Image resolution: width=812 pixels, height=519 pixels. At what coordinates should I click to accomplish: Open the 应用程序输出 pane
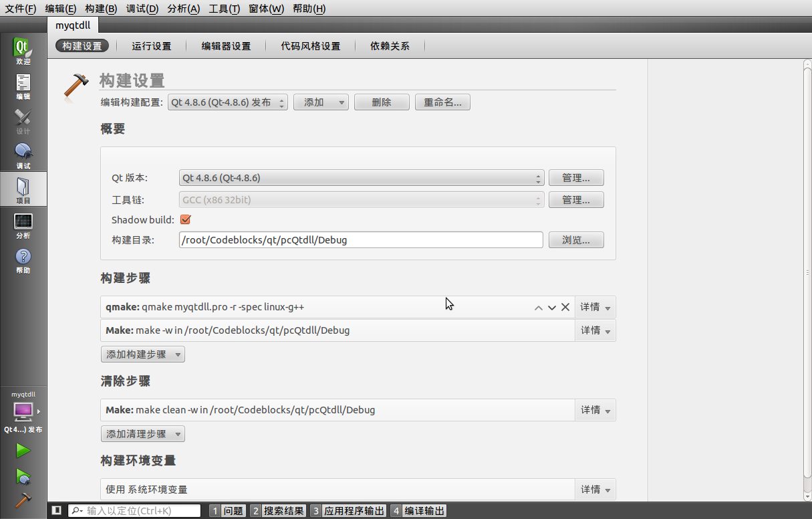[x=348, y=511]
